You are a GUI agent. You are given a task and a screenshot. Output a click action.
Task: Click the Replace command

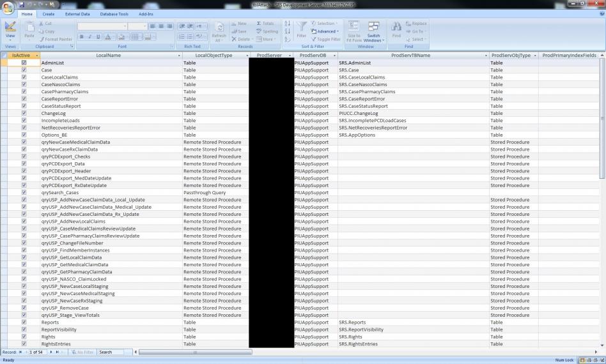coord(416,24)
